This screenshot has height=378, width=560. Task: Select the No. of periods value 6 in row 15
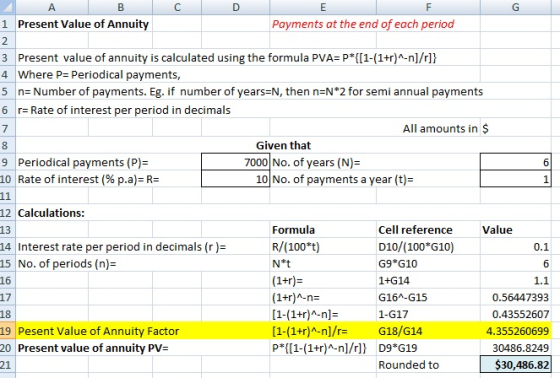pos(516,264)
